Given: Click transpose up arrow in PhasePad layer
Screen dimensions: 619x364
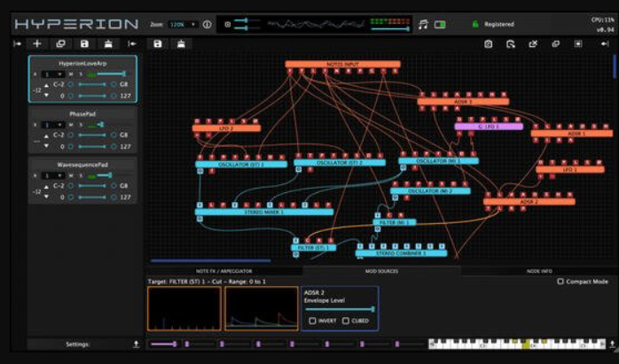Looking at the screenshot, I should coord(47,136).
